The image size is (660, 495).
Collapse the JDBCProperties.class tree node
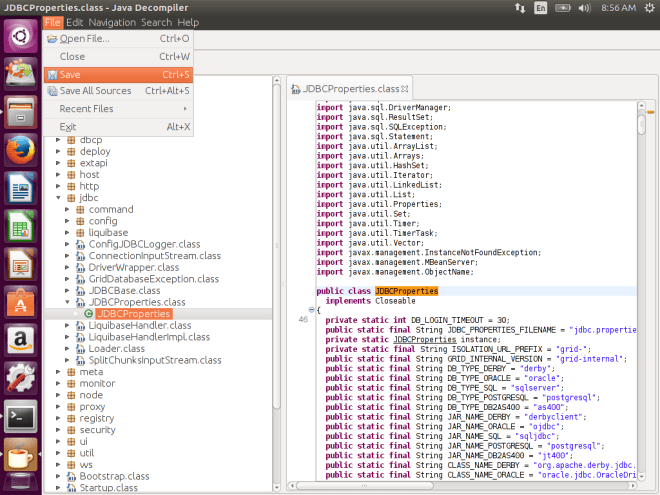pyautogui.click(x=69, y=302)
